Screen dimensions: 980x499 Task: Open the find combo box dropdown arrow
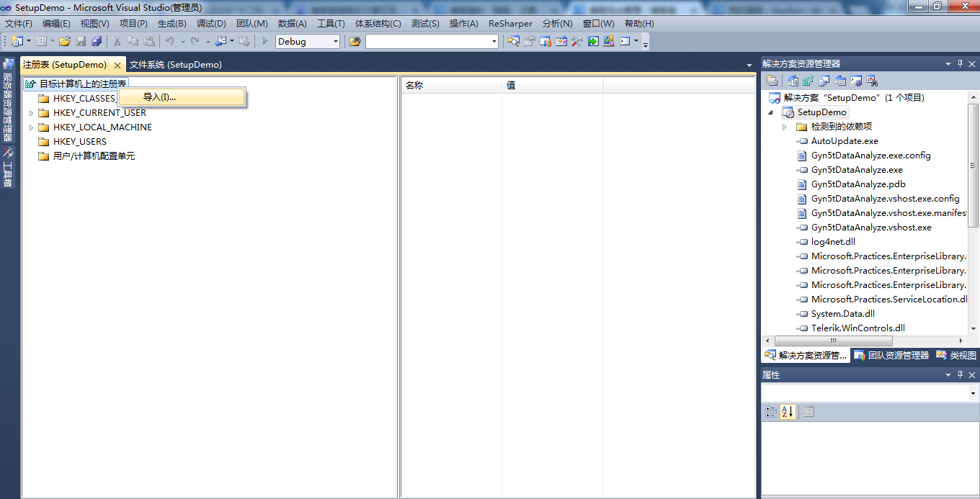click(x=494, y=42)
